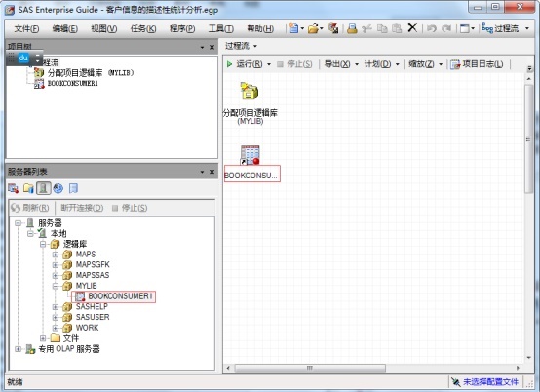Click the globe icon in server list toolbar
Screen dimensions: 540x392
pyautogui.click(x=58, y=188)
